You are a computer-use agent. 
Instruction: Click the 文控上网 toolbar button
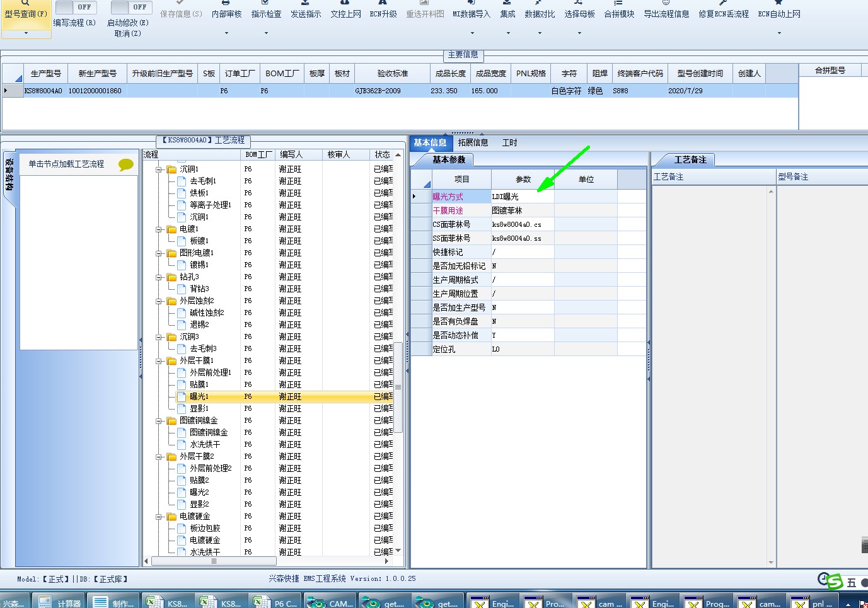345,10
